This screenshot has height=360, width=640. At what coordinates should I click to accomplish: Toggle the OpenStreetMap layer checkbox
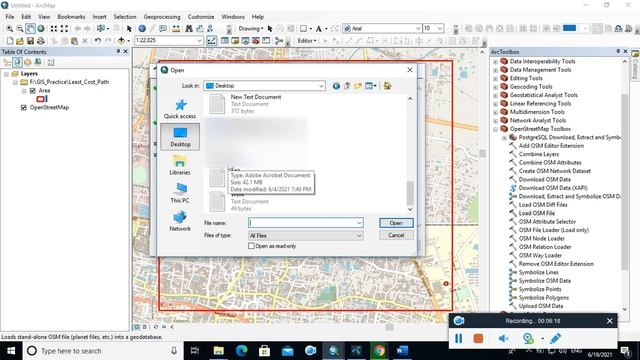point(24,107)
